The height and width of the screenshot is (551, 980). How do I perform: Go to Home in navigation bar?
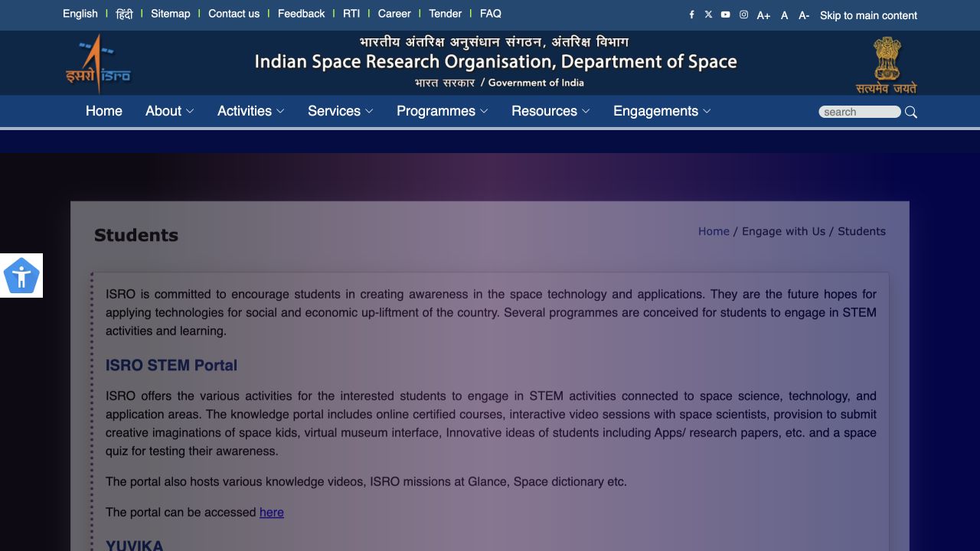coord(104,111)
